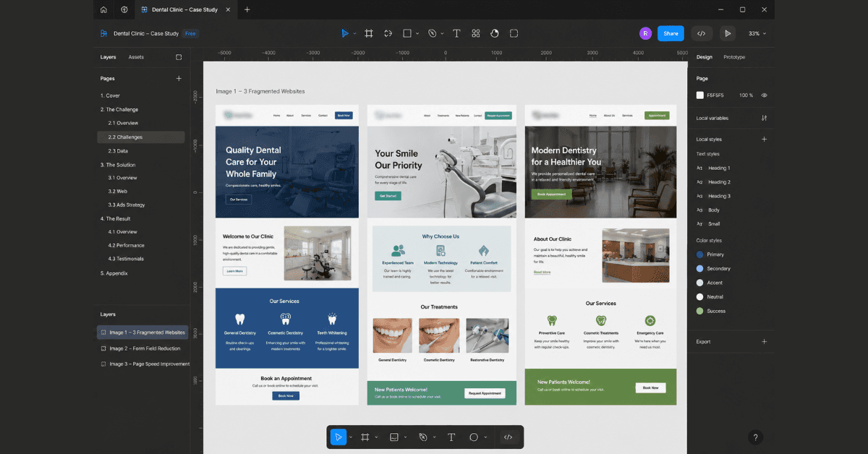Switch to the Prototype tab
Screen dimensions: 868x454
pyautogui.click(x=734, y=57)
